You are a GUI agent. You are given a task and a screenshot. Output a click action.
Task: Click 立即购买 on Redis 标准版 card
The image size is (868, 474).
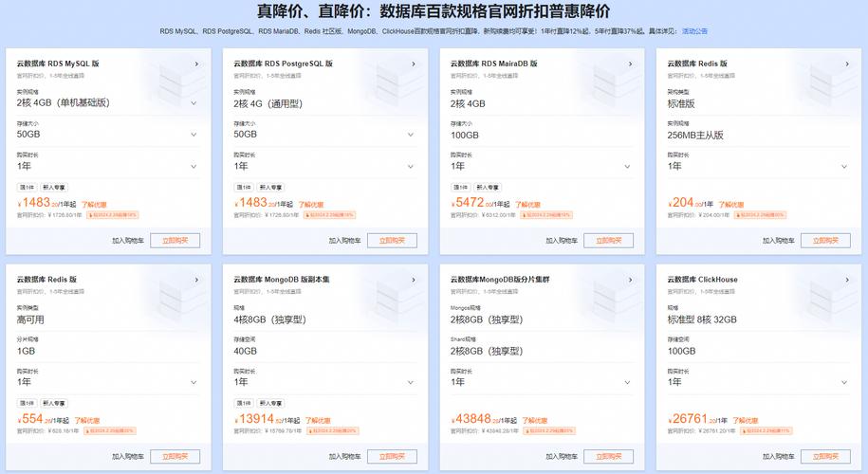click(825, 241)
